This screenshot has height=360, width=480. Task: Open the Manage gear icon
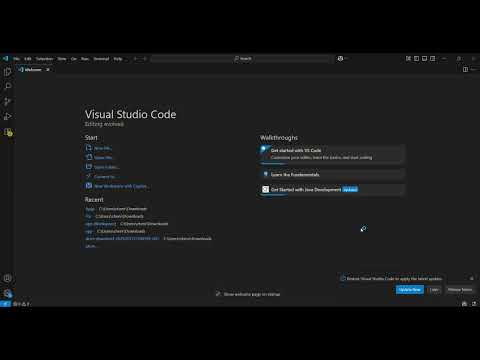(x=7, y=293)
